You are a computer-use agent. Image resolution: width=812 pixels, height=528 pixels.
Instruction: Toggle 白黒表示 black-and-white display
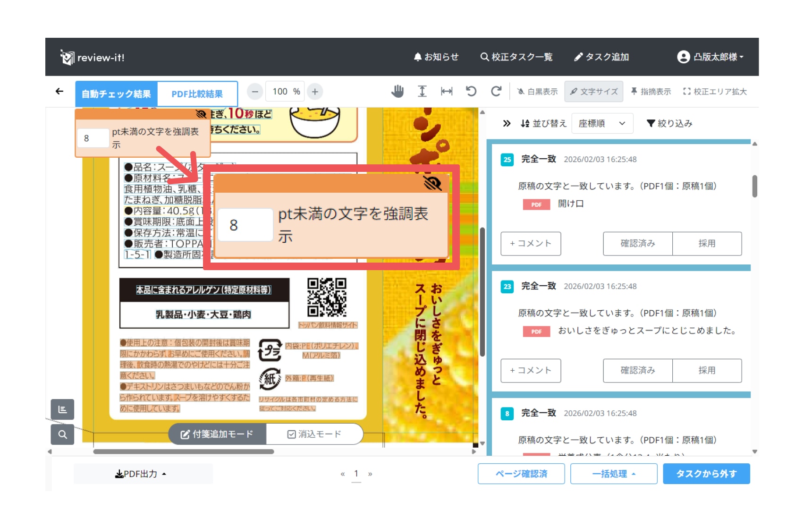[x=537, y=92]
